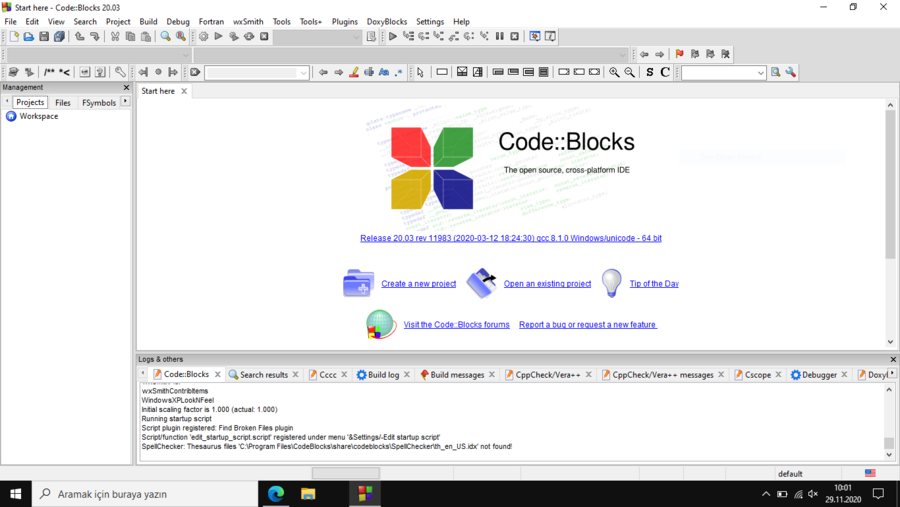900x507 pixels.
Task: Open File Explorer from the taskbar
Action: (308, 494)
